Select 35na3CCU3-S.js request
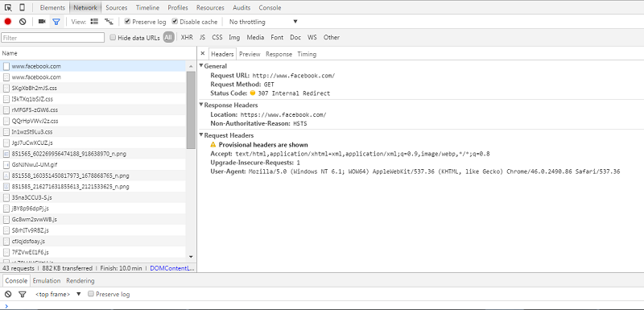Image resolution: width=644 pixels, height=310 pixels. point(93,197)
